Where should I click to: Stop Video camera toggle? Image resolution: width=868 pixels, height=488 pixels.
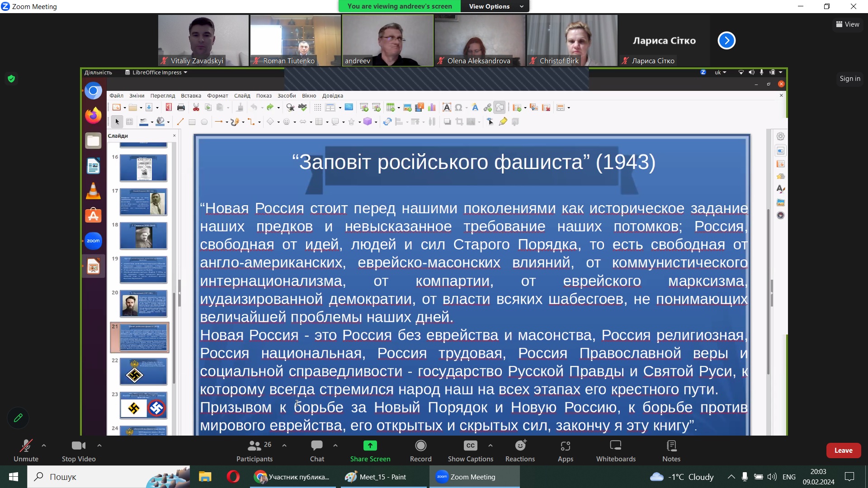pyautogui.click(x=79, y=450)
